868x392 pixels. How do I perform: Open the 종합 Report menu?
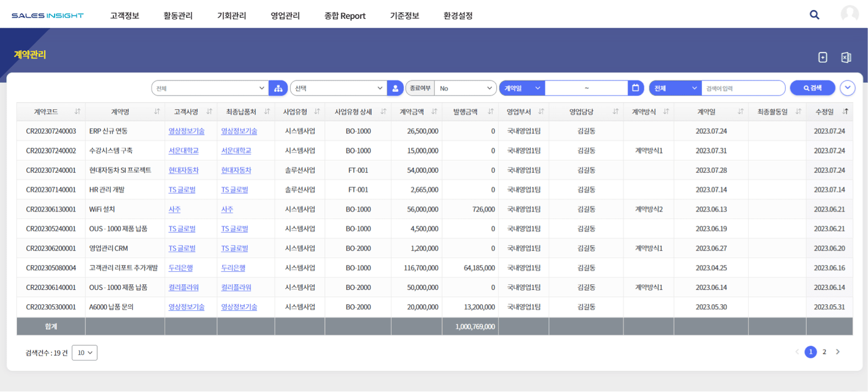pyautogui.click(x=345, y=16)
